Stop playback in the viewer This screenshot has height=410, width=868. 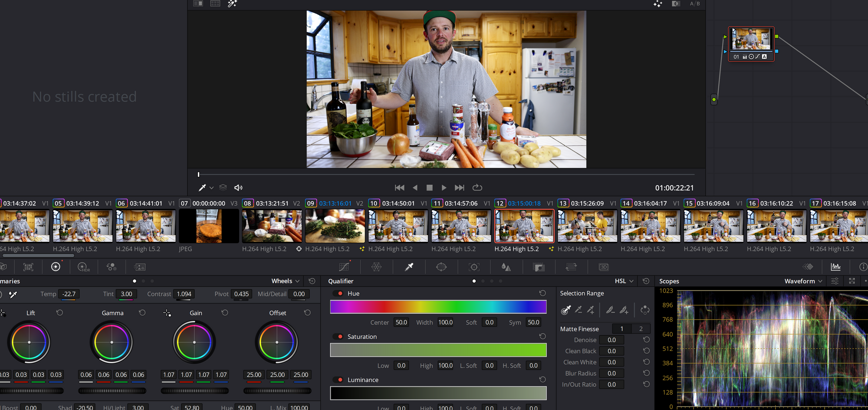point(429,188)
